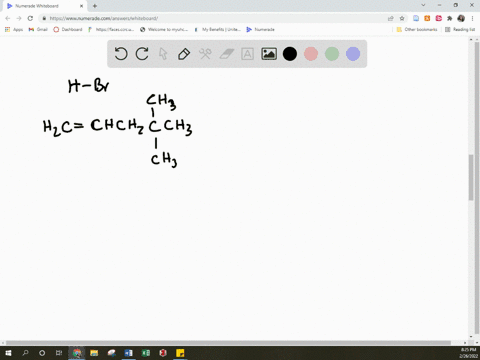The image size is (480, 360).
Task: Expand the Other bookmarks folder
Action: tap(417, 29)
